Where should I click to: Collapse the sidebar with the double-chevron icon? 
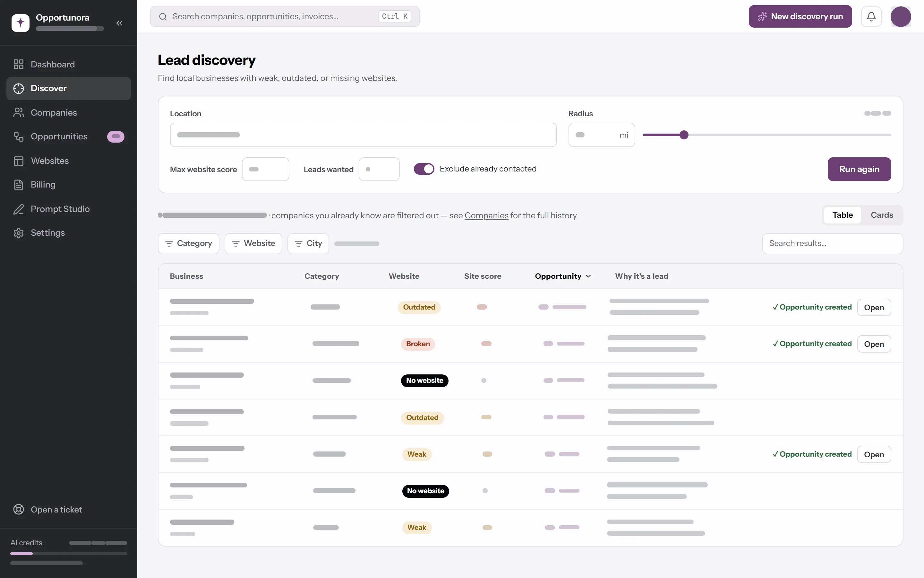pos(119,23)
